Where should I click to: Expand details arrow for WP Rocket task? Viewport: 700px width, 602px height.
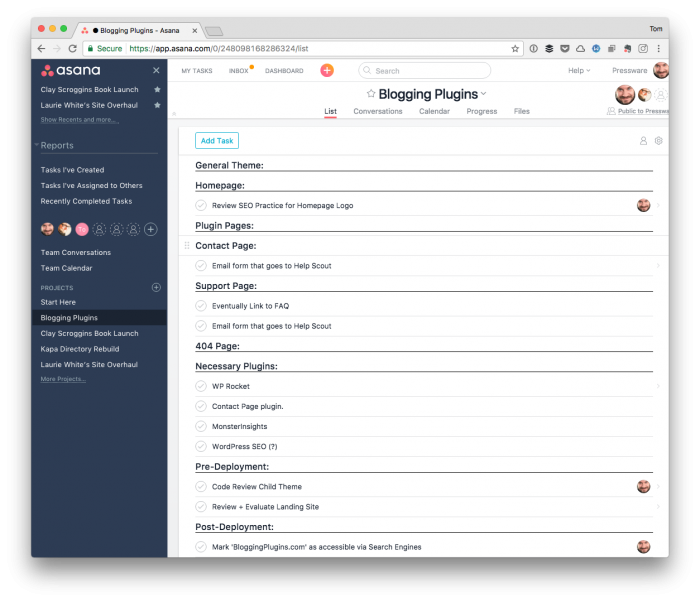[x=658, y=386]
